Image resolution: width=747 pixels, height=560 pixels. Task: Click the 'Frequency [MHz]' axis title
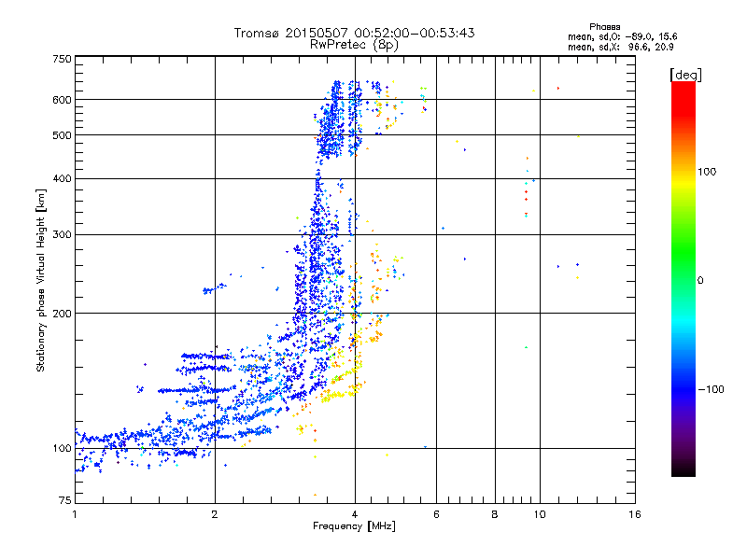click(354, 526)
